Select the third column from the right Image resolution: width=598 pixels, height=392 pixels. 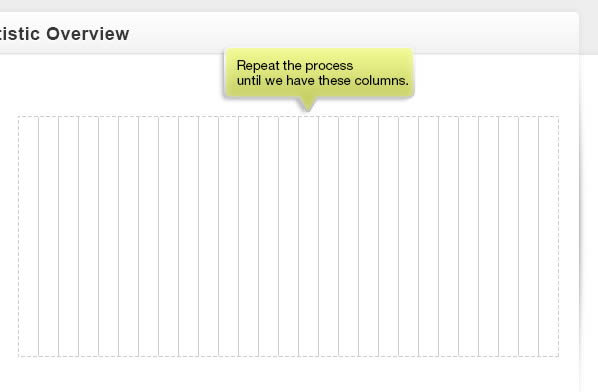pyautogui.click(x=508, y=236)
